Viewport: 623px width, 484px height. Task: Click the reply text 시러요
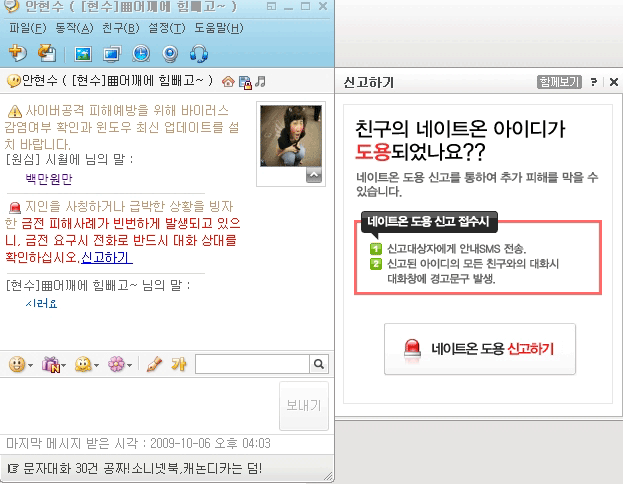click(x=41, y=304)
